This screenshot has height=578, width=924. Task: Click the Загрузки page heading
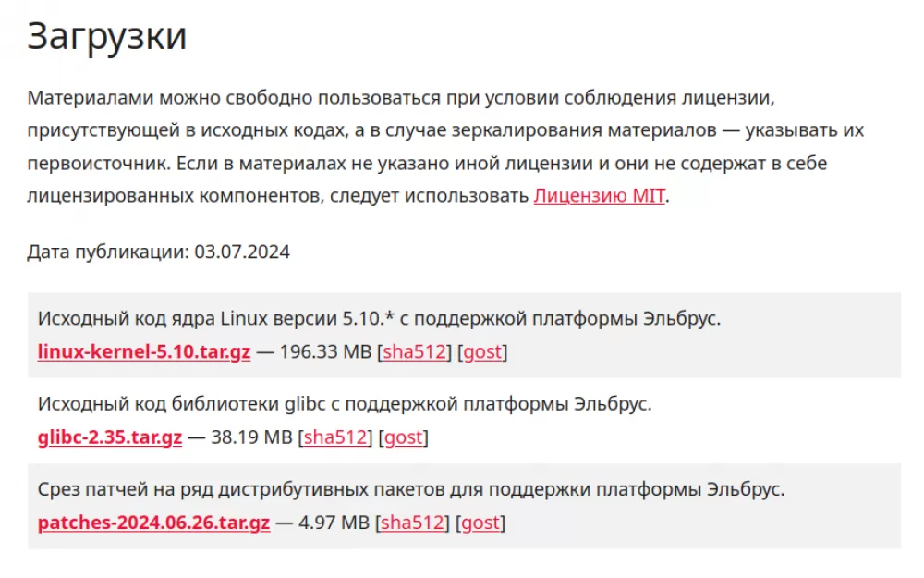106,37
